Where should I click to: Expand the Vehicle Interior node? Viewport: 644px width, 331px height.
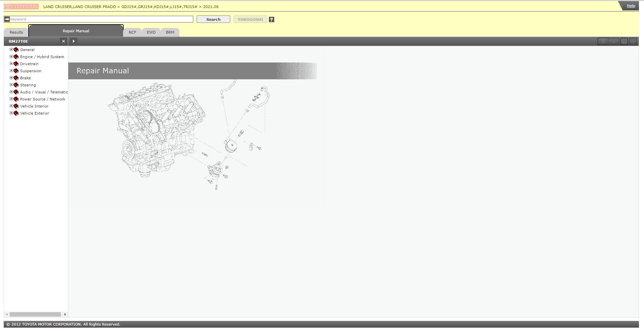point(11,106)
